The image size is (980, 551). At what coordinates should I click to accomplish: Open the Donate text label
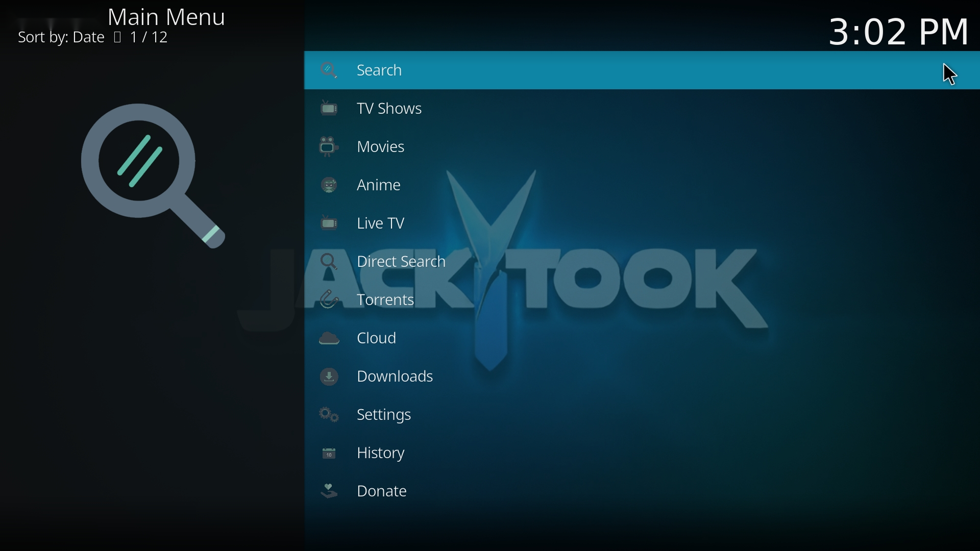click(x=382, y=492)
